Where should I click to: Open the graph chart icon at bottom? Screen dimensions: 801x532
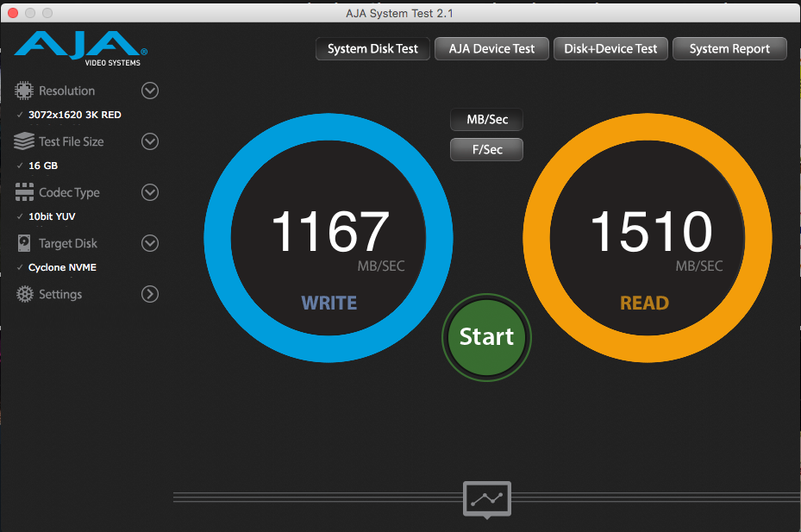click(x=487, y=498)
